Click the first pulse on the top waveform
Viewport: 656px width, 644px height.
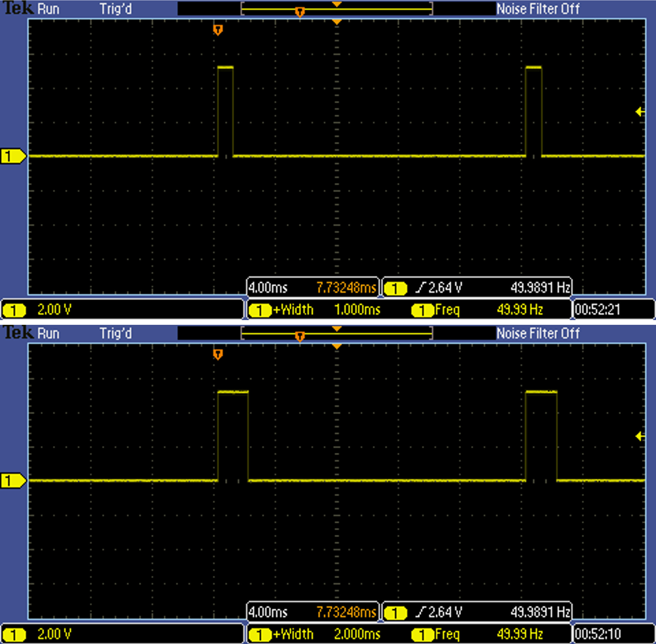click(x=225, y=112)
